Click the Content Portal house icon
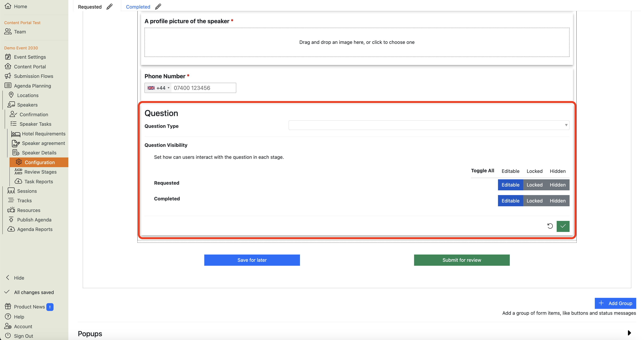 (8, 66)
